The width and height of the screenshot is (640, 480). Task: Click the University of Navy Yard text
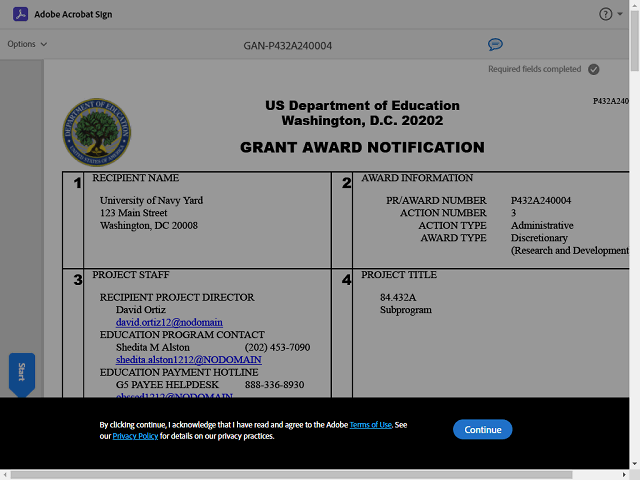point(151,200)
